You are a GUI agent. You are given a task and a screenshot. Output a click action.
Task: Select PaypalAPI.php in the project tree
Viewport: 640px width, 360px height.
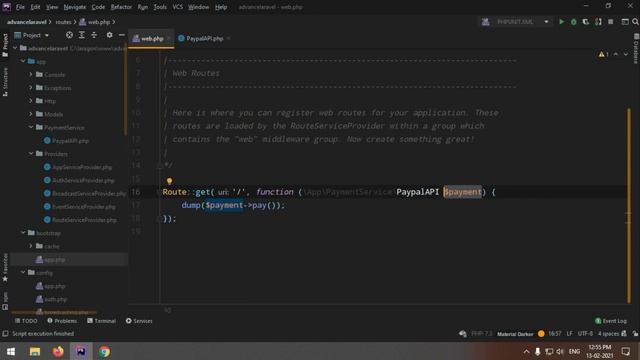[66, 141]
